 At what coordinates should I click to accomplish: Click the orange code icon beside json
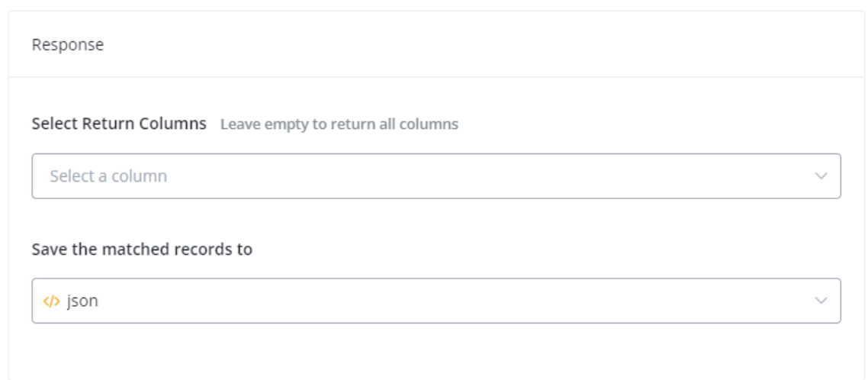point(51,301)
